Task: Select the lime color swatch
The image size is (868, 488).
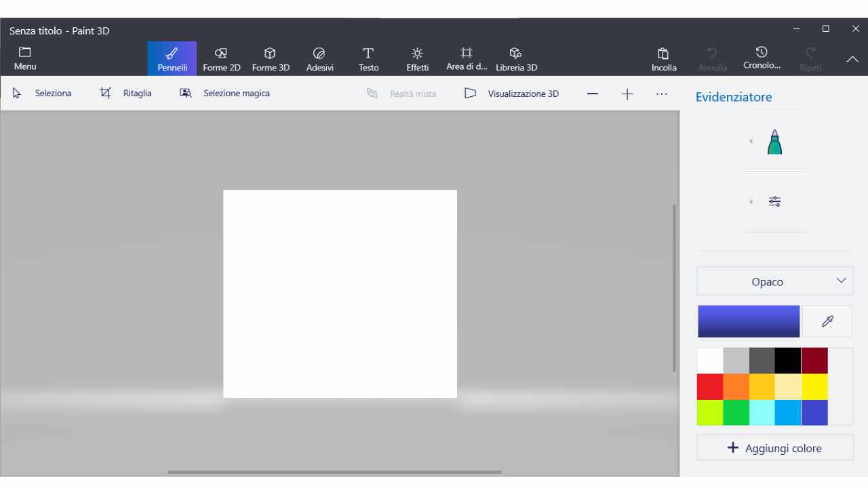Action: [710, 413]
